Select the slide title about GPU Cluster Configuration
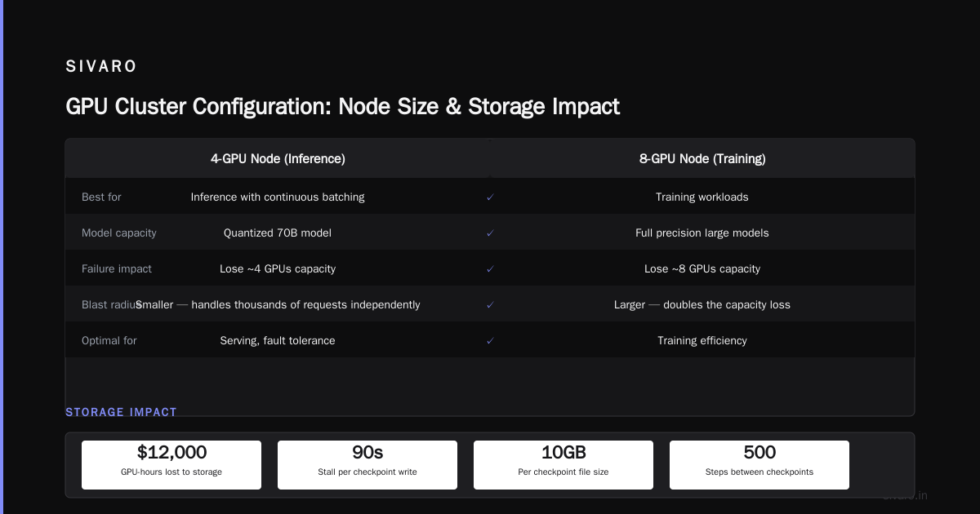This screenshot has width=980, height=514. point(342,107)
